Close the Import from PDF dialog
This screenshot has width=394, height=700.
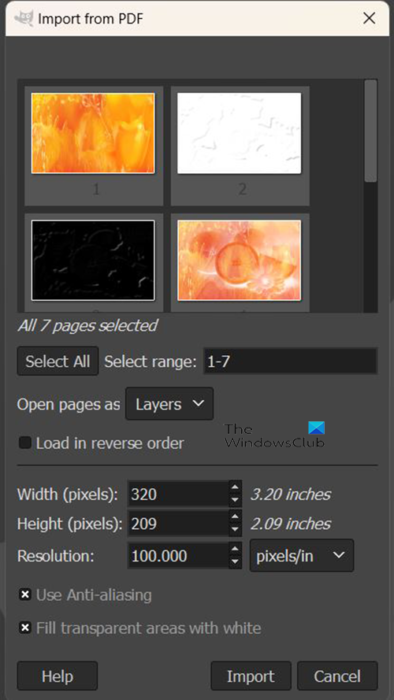click(369, 18)
